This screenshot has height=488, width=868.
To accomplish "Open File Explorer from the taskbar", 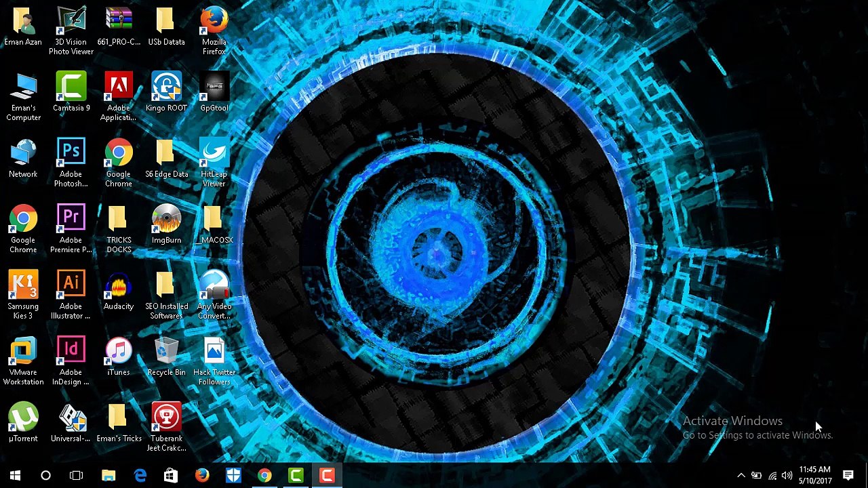I will coord(108,475).
